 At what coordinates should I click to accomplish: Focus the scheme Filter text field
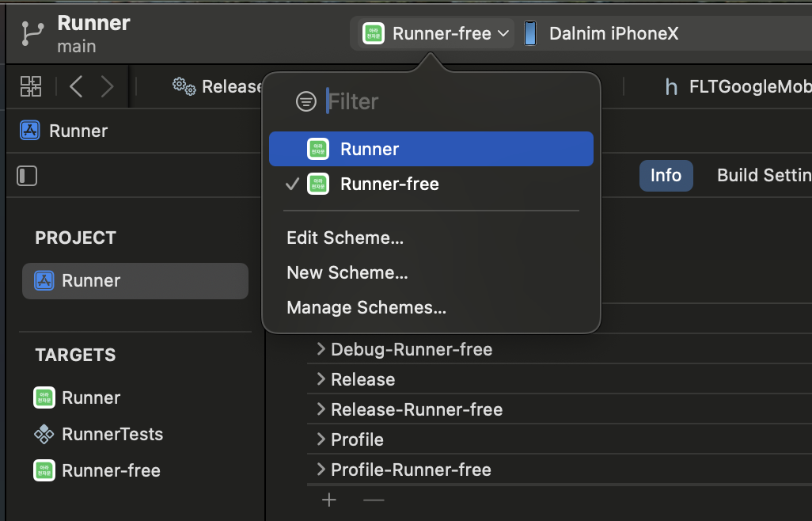point(456,101)
